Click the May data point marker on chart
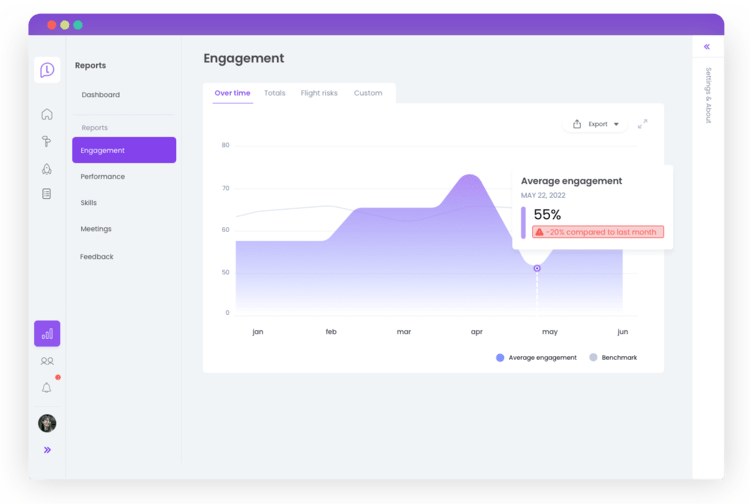 pos(537,268)
